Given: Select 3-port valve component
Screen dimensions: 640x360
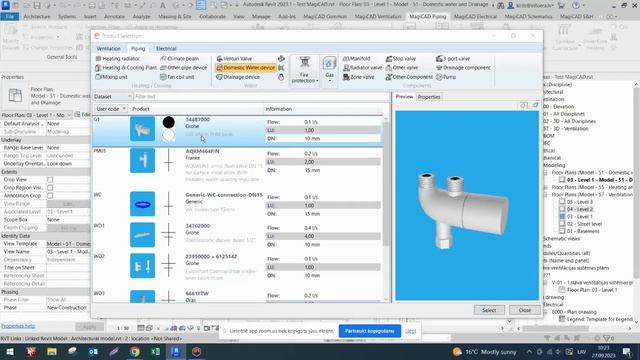Looking at the screenshot, I should 453,59.
